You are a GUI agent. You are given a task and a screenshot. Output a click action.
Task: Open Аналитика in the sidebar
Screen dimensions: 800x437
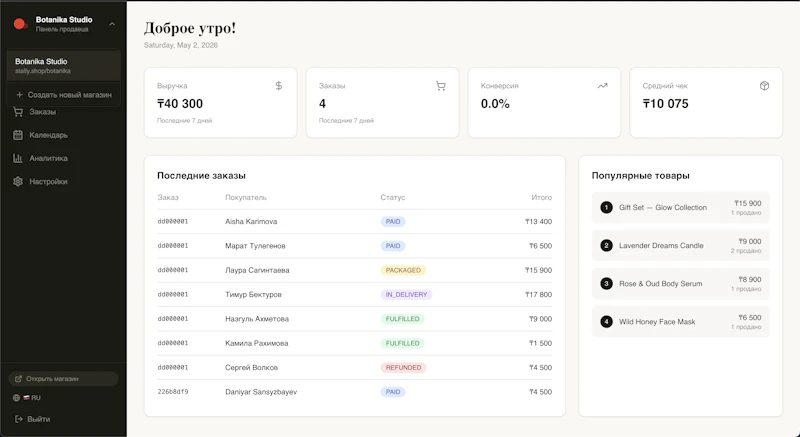(48, 158)
